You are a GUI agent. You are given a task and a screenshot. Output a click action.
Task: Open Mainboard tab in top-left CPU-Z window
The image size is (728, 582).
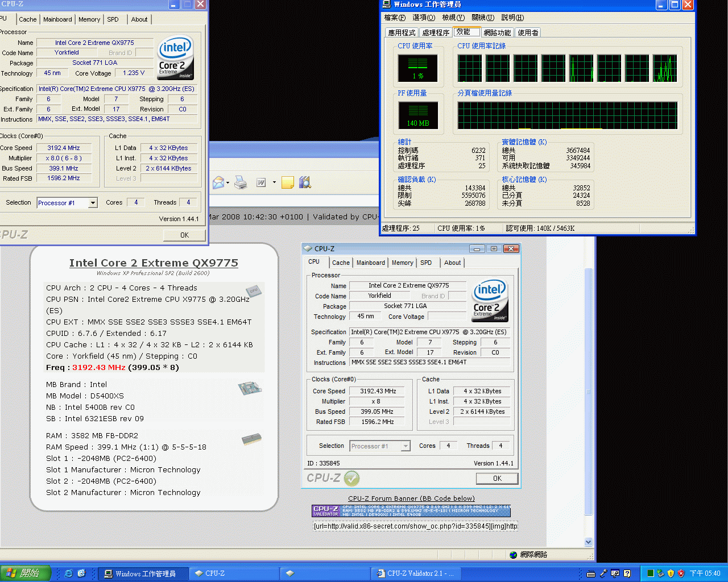pyautogui.click(x=57, y=19)
